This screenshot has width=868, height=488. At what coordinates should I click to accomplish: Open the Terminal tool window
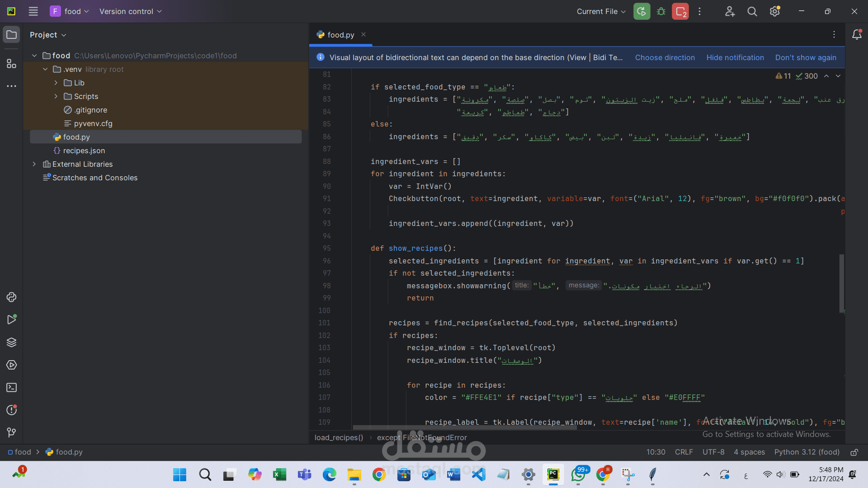coord(11,387)
